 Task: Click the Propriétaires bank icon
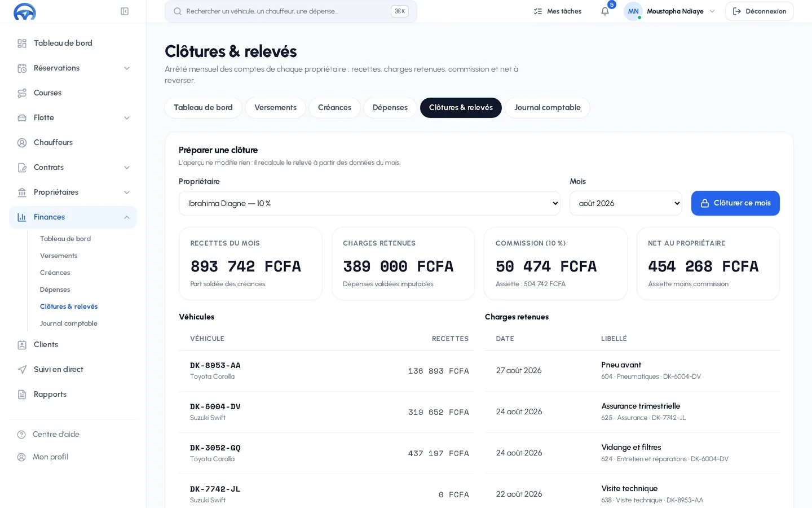click(x=22, y=192)
